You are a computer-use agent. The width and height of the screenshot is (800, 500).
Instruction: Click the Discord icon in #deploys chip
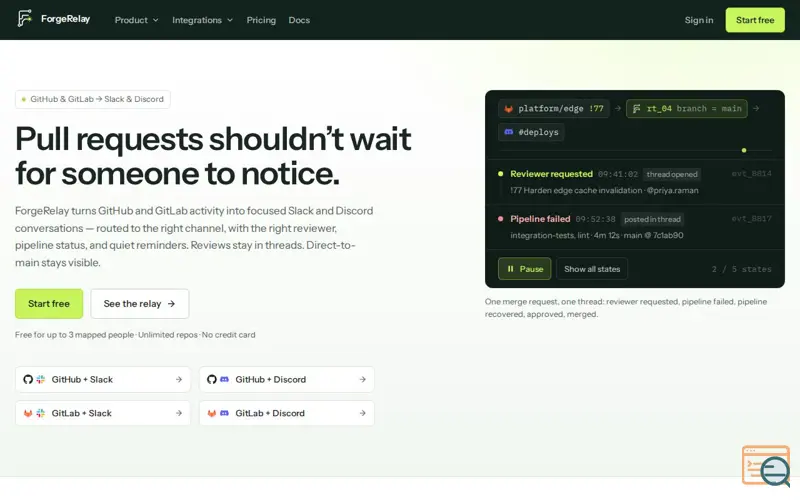point(509,132)
